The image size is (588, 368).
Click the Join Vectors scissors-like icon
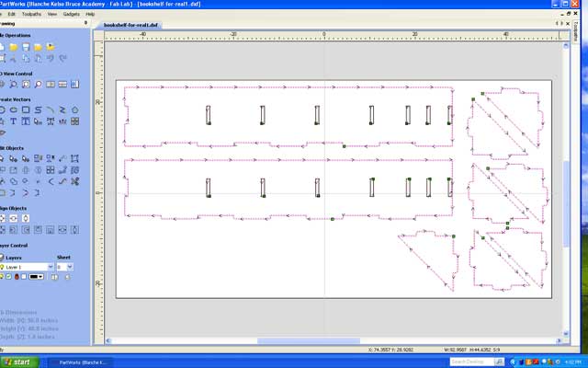75,181
